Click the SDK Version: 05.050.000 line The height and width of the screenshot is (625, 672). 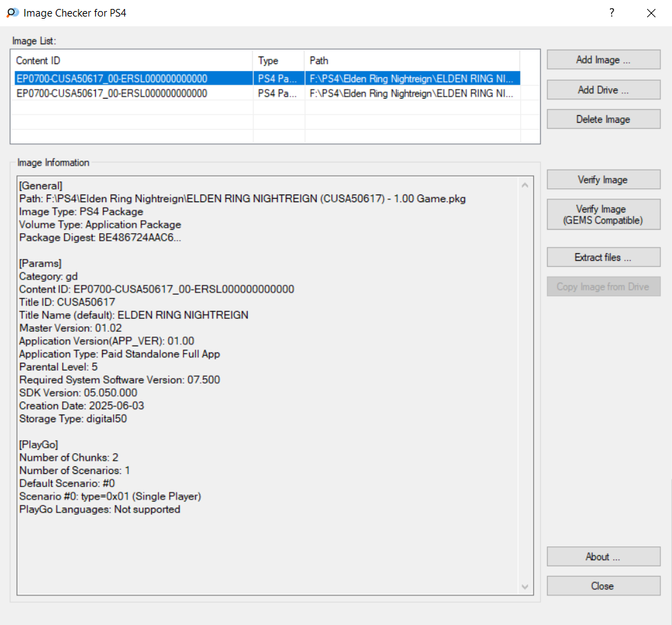pos(78,393)
